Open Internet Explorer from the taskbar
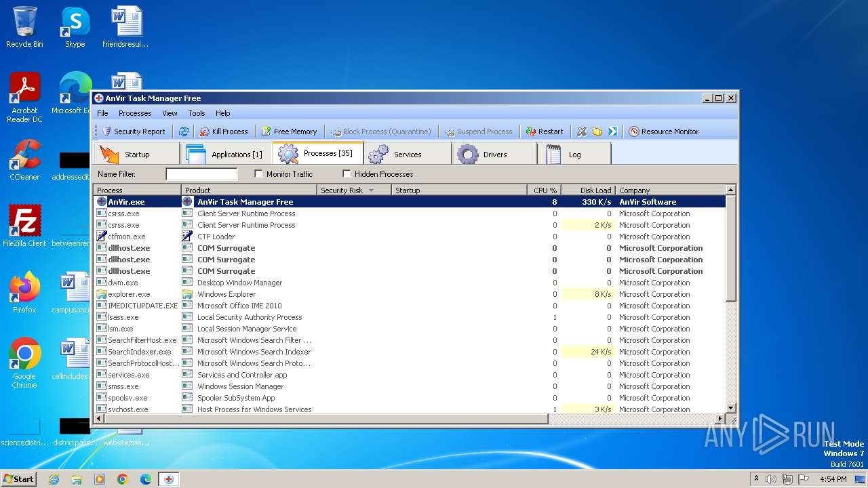The image size is (868, 488). (54, 479)
